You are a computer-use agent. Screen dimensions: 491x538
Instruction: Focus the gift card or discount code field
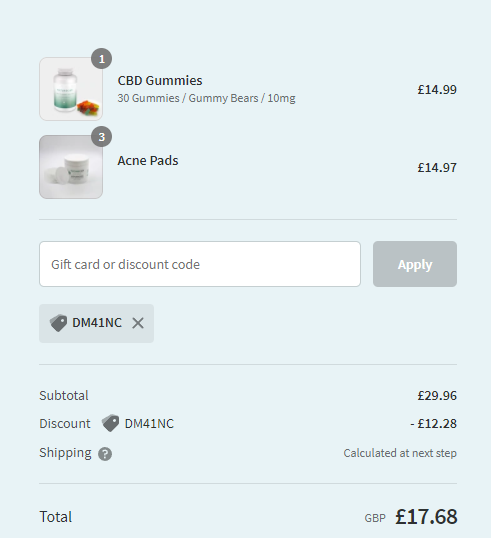tap(200, 264)
